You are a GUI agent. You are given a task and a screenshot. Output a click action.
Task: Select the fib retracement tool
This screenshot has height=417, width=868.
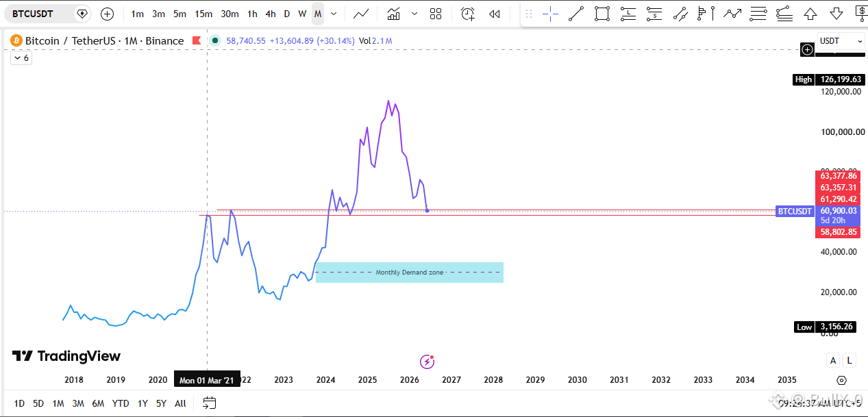[x=784, y=13]
